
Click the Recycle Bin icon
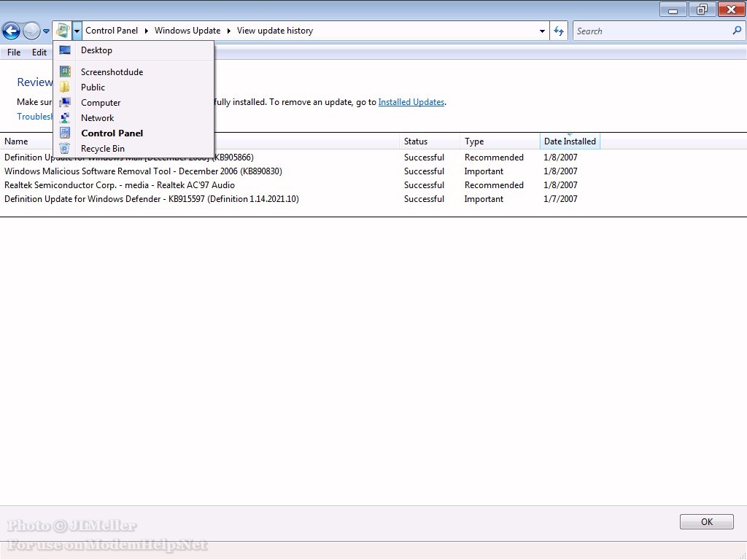tap(65, 149)
